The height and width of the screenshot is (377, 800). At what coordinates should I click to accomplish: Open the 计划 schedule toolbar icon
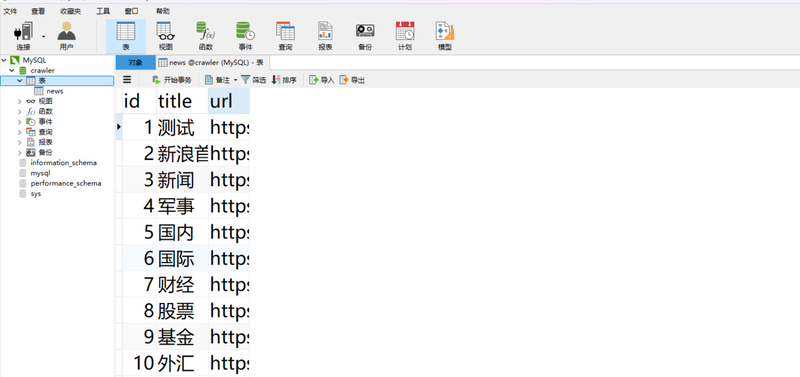[x=405, y=37]
